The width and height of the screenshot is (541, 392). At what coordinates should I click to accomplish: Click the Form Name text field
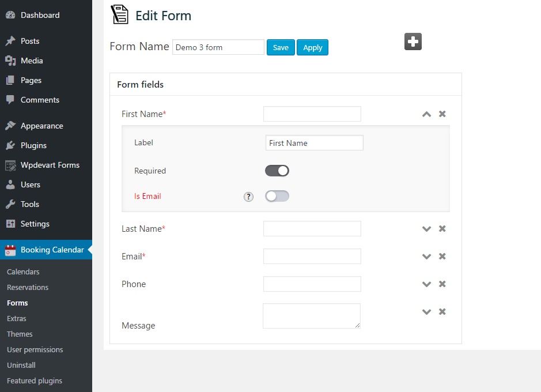pyautogui.click(x=218, y=47)
